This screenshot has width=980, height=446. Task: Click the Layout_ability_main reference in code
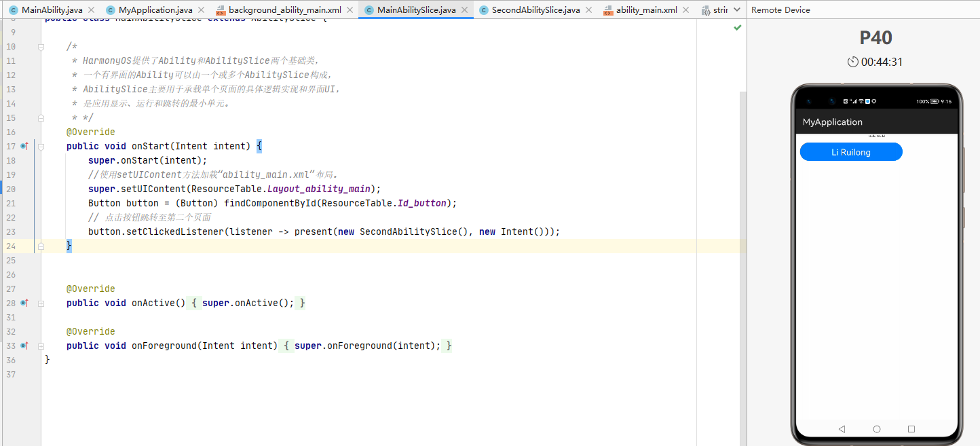pyautogui.click(x=318, y=189)
